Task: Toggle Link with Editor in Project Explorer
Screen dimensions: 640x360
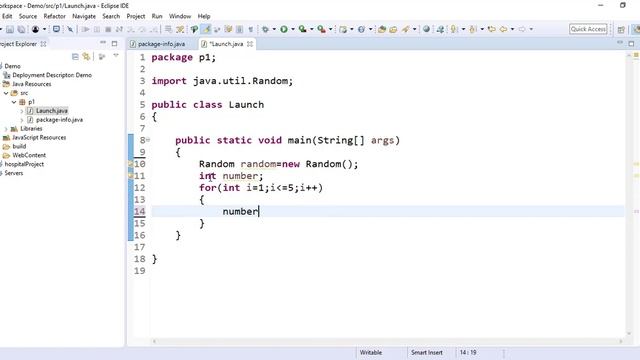Action: point(86,56)
